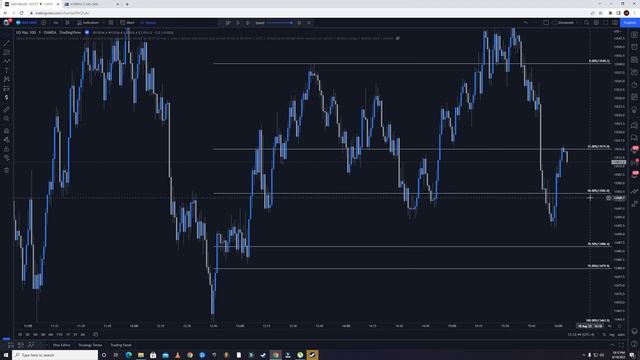Viewport: 640px width, 360px height.
Task: Toggle auto scale at bottom right
Action: click(621, 335)
